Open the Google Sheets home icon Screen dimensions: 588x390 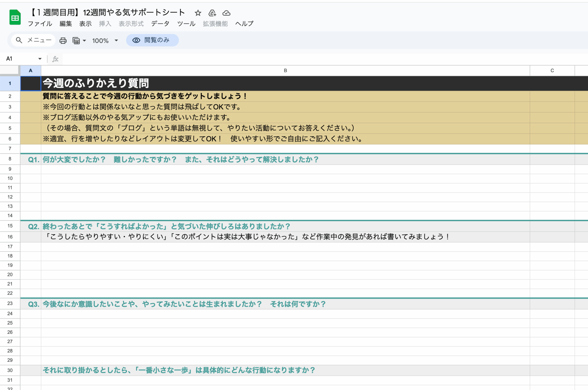click(x=15, y=17)
